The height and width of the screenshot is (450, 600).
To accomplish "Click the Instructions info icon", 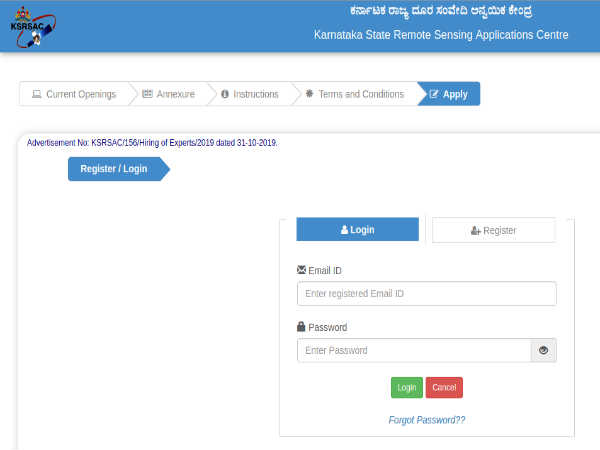I will (x=225, y=95).
